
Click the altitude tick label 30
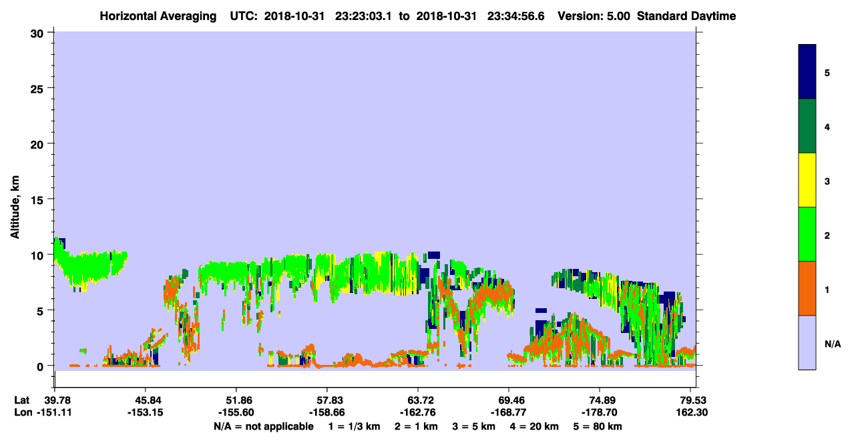39,33
